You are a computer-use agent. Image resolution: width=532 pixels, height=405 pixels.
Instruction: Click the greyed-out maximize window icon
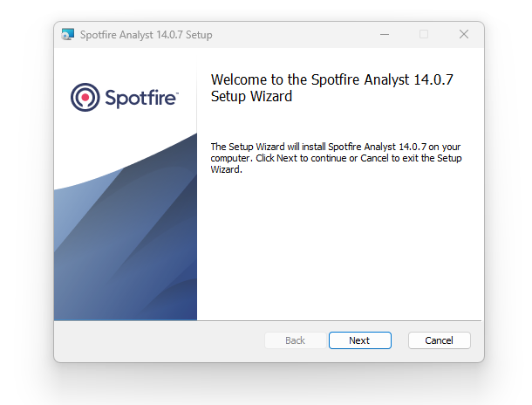coord(424,34)
